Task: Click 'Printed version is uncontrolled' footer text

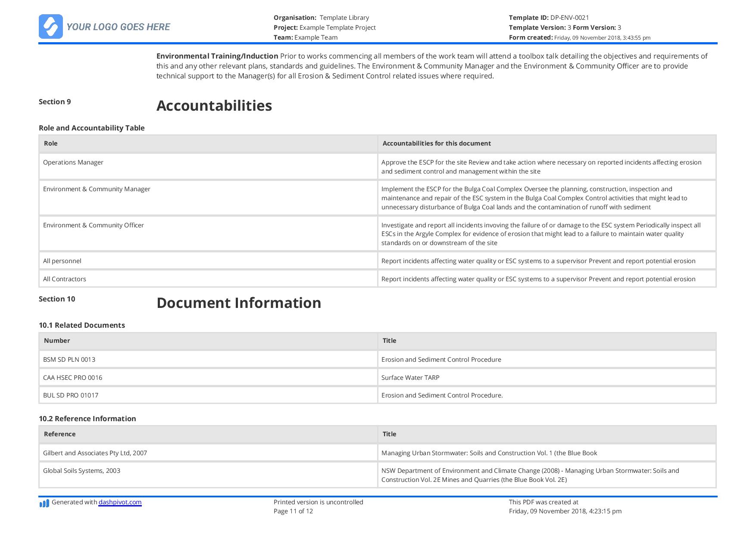Action: click(319, 502)
